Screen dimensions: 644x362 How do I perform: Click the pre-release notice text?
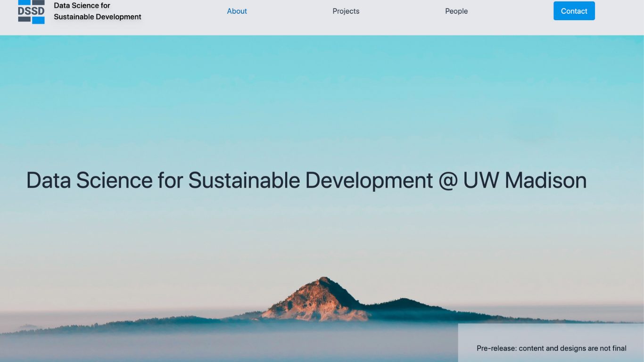tap(552, 348)
